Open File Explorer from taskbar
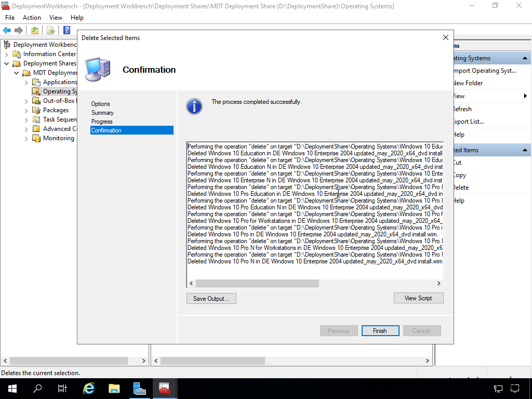The width and height of the screenshot is (532, 399). (114, 389)
